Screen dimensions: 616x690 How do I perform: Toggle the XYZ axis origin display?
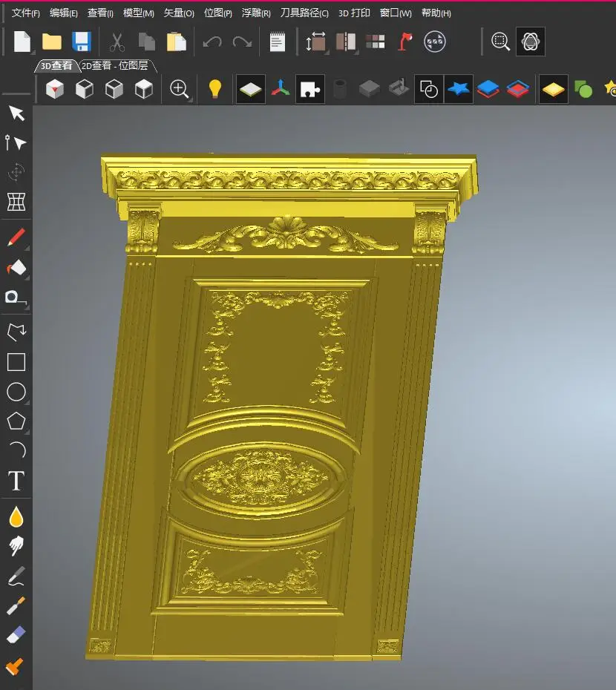click(x=280, y=90)
